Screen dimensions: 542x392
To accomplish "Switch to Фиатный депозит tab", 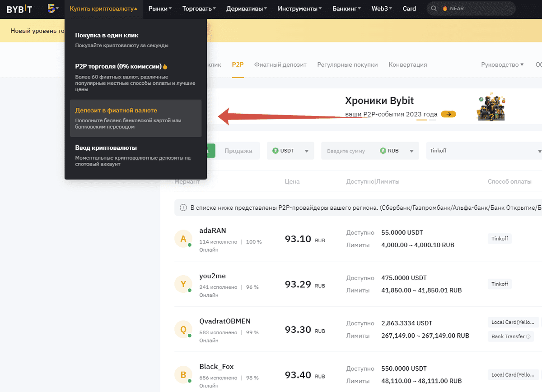I will click(x=280, y=65).
